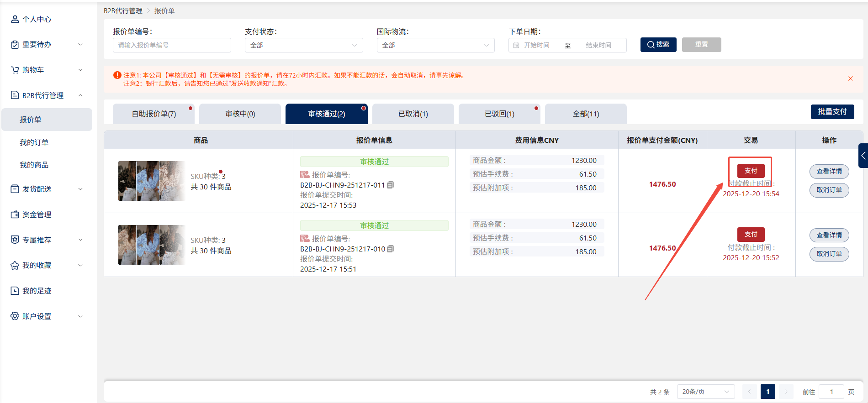
Task: Click the 报价单 breadcrumb
Action: pyautogui.click(x=164, y=10)
